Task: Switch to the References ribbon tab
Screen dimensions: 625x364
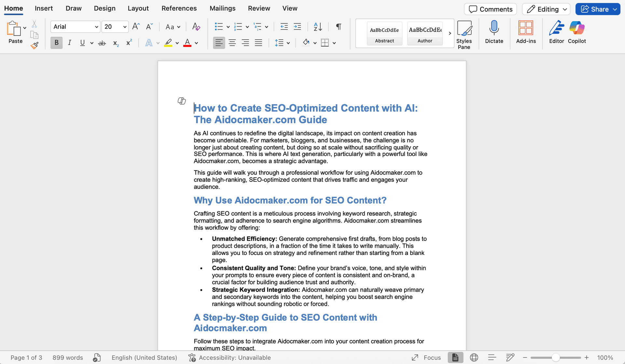Action: coord(179,8)
